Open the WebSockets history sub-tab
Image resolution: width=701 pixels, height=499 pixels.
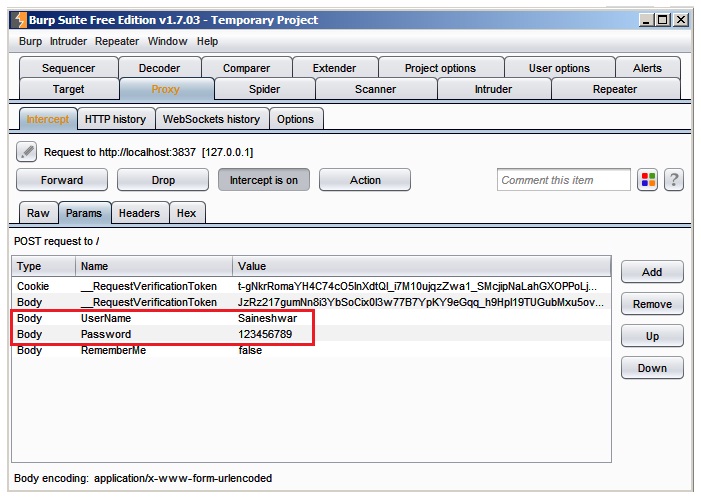[x=211, y=119]
